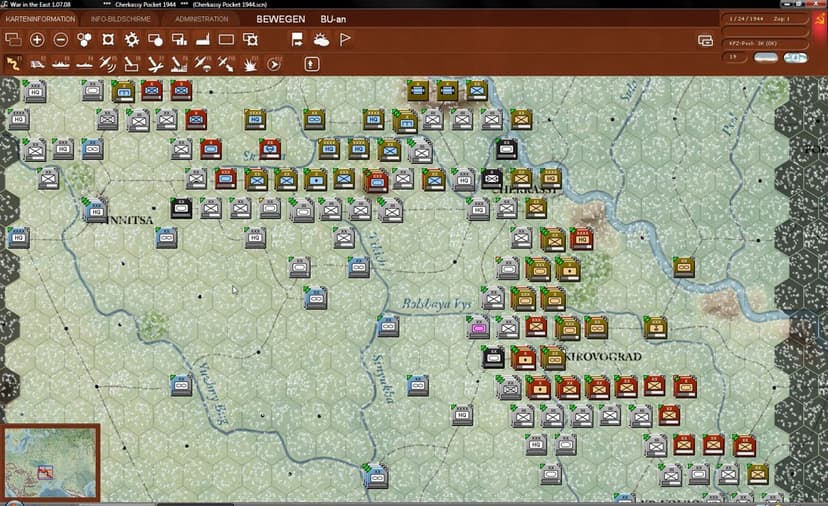Click the 1/24/1944 date field
The height and width of the screenshot is (506, 828).
(x=765, y=19)
